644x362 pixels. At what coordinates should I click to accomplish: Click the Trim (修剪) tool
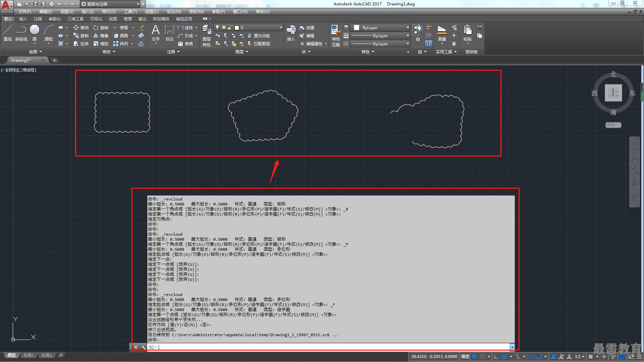tap(121, 27)
